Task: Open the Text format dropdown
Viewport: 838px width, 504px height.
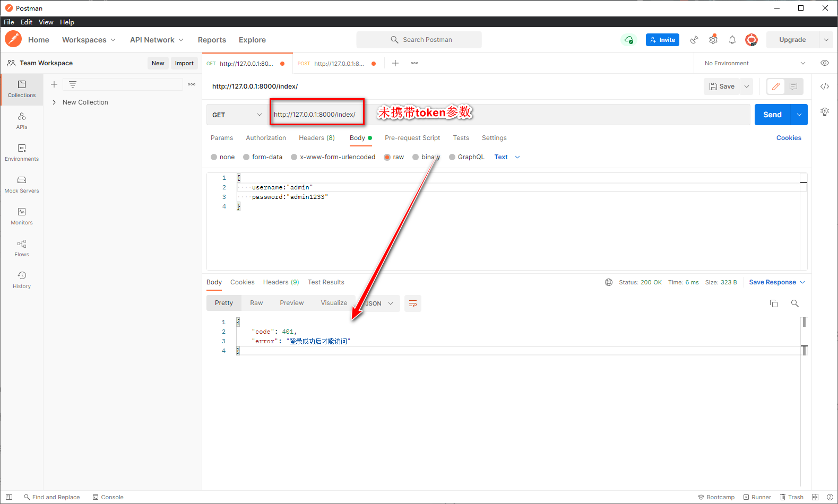Action: pyautogui.click(x=507, y=157)
